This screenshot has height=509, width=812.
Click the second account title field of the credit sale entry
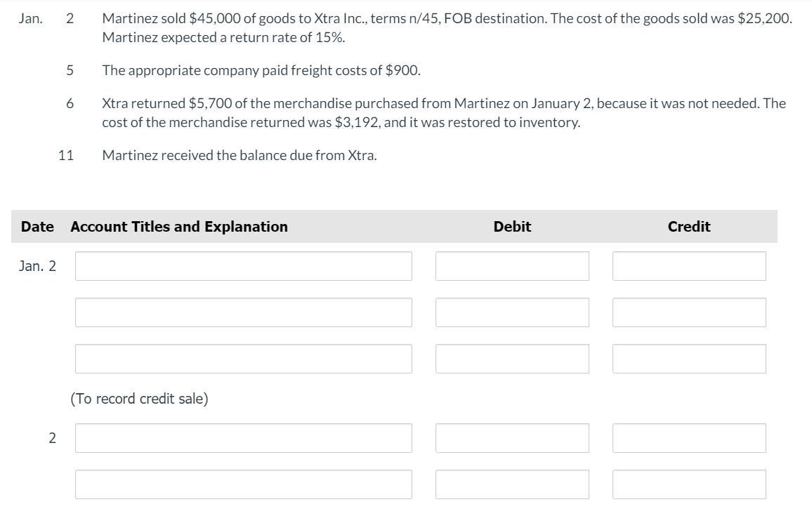pos(243,312)
